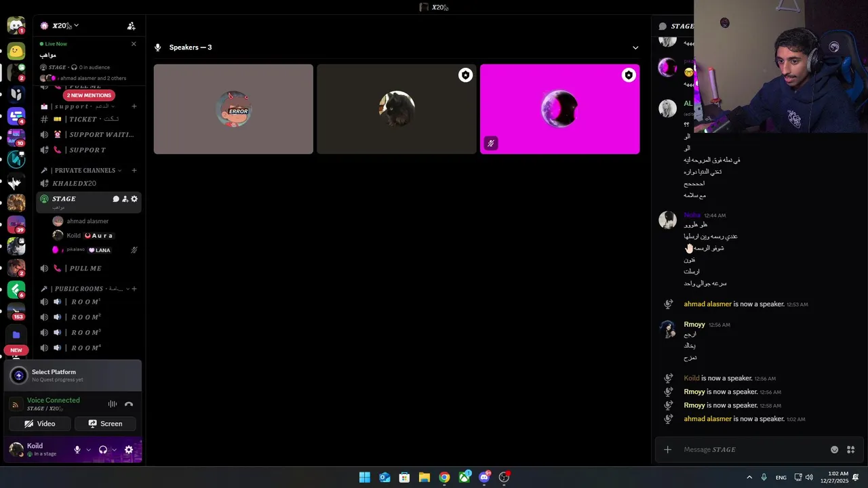Open the TICKET text channel
The image size is (868, 488).
coord(88,119)
